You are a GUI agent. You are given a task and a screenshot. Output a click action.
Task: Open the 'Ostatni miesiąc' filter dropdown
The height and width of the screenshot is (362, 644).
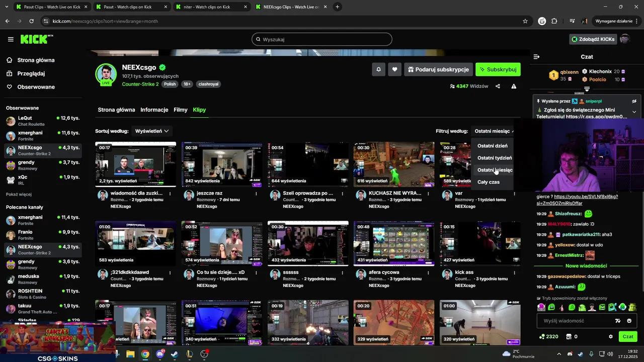pos(494,131)
